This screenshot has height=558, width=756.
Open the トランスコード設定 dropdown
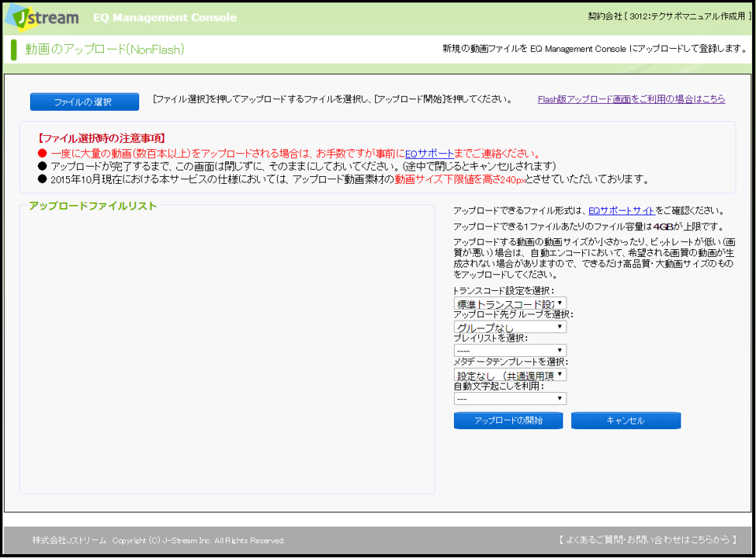(x=510, y=304)
